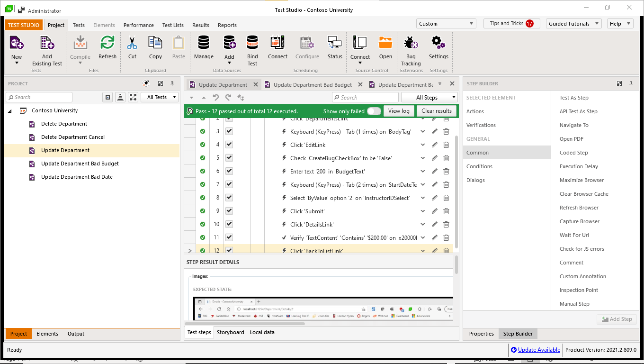Open Manage data sources

(204, 47)
